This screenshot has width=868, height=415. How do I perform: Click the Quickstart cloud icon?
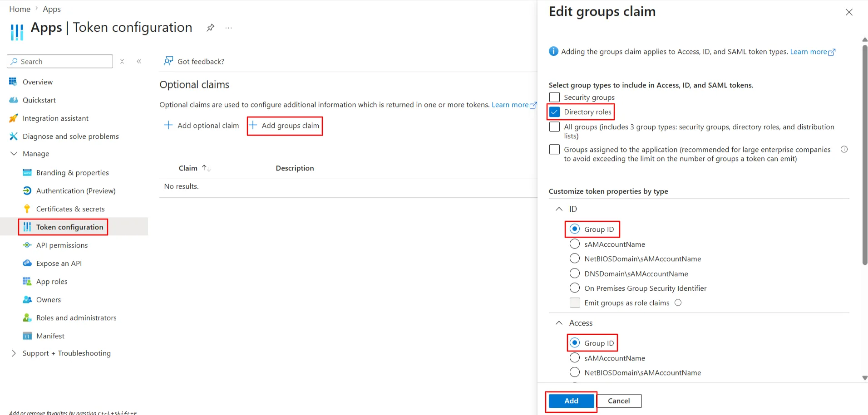(14, 100)
